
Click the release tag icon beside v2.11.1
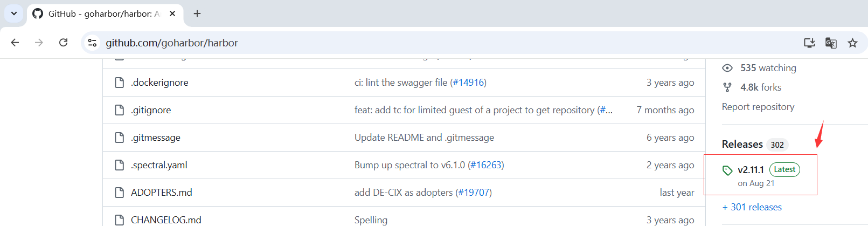click(727, 170)
